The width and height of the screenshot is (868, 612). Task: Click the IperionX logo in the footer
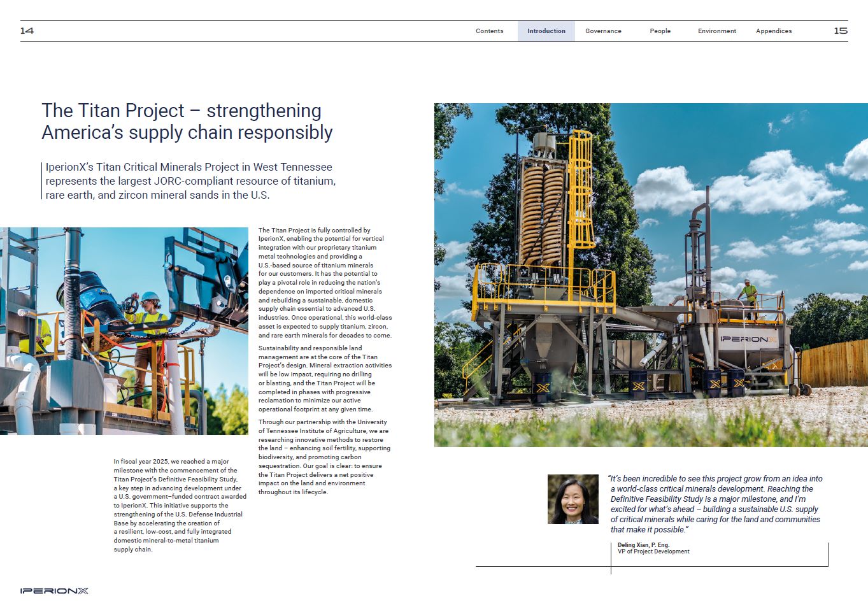coord(54,591)
